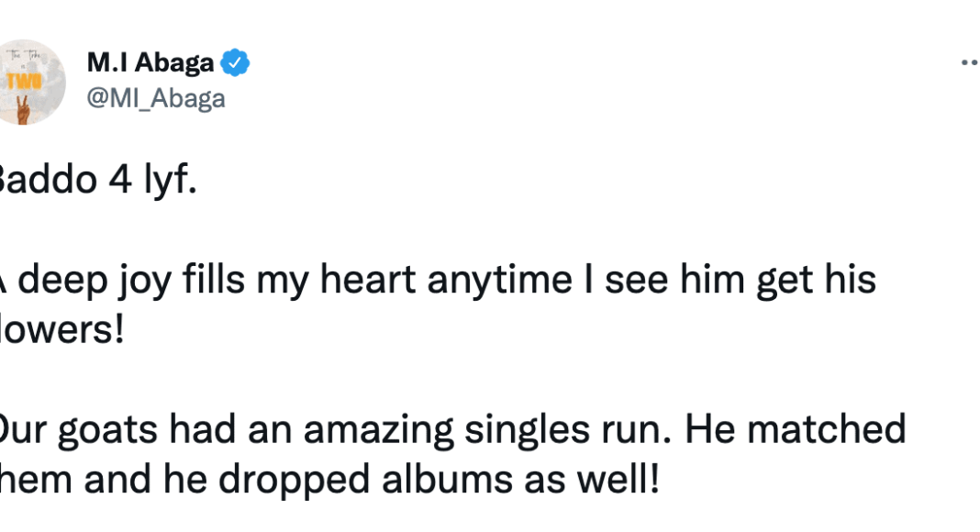The height and width of the screenshot is (532, 980).
Task: Open M.I Abaga's profile picture
Action: click(x=30, y=83)
